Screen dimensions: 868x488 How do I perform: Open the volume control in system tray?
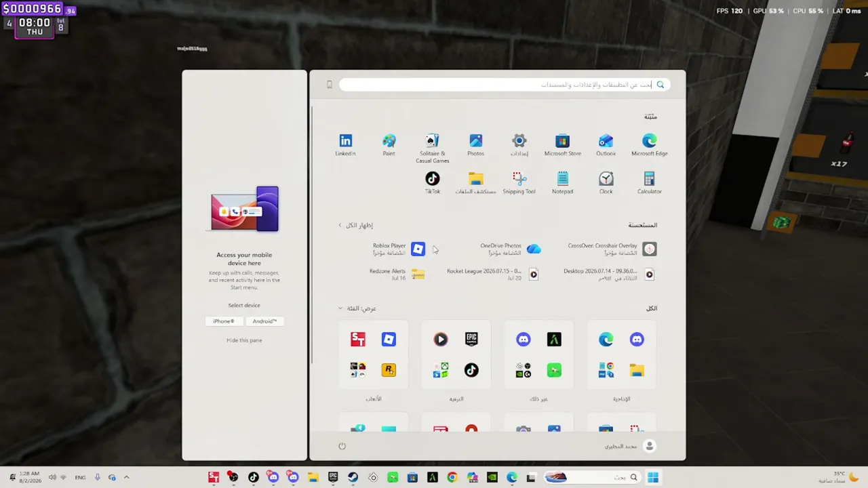point(52,477)
